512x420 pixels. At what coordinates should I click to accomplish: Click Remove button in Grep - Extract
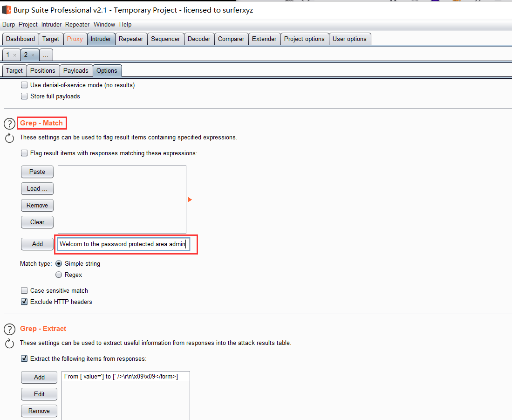pos(39,411)
